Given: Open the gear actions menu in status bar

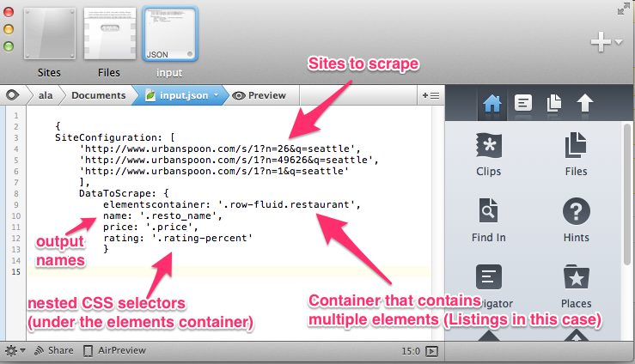Looking at the screenshot, I should (14, 351).
